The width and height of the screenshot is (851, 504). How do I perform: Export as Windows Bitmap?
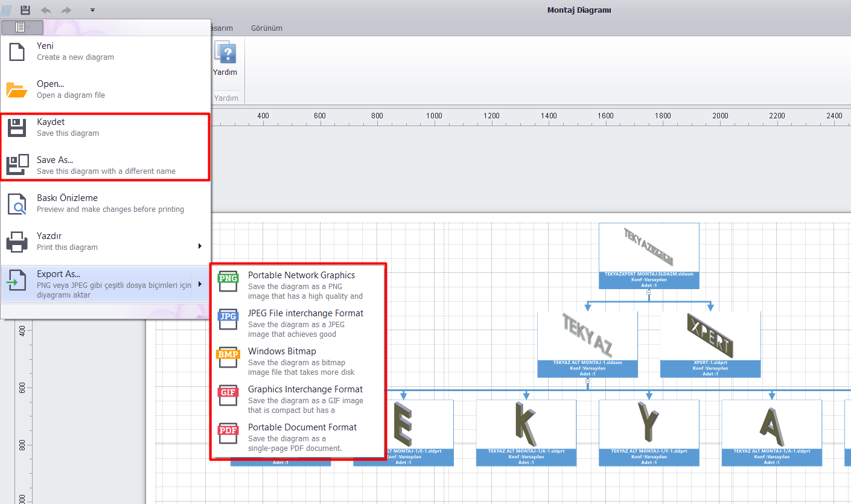[x=298, y=361]
